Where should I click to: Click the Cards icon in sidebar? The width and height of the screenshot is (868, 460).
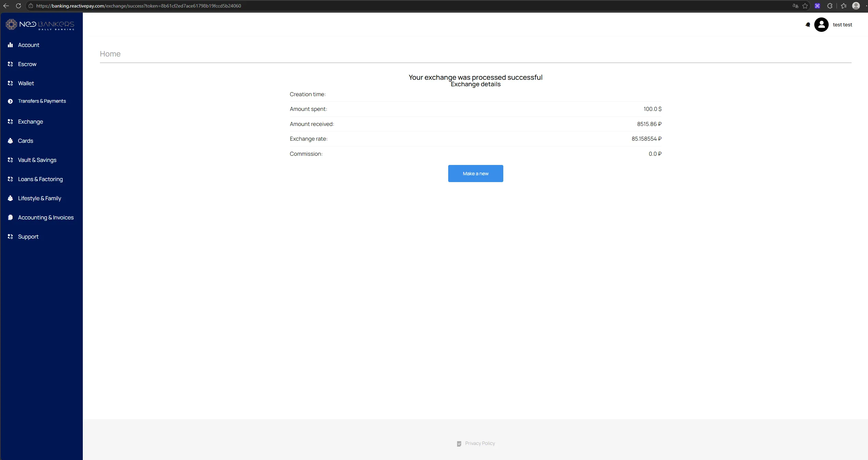(10, 141)
